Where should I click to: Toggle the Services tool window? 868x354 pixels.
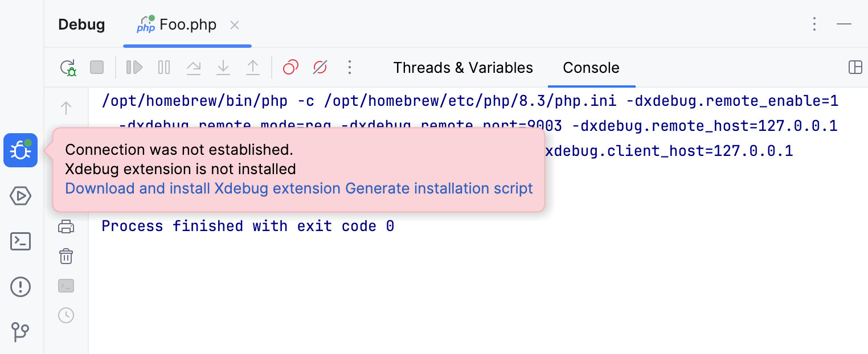21,196
